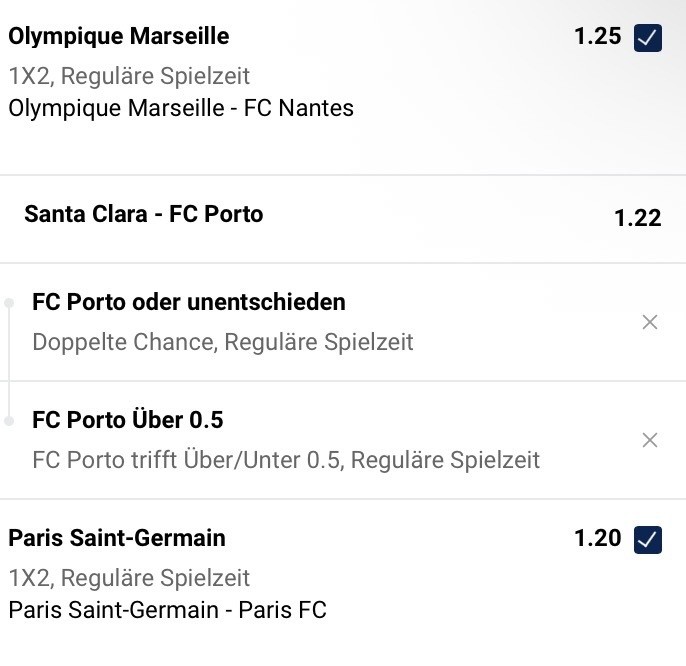
Task: Open the Olympique Marseille - FC Nantes match
Action: (181, 108)
